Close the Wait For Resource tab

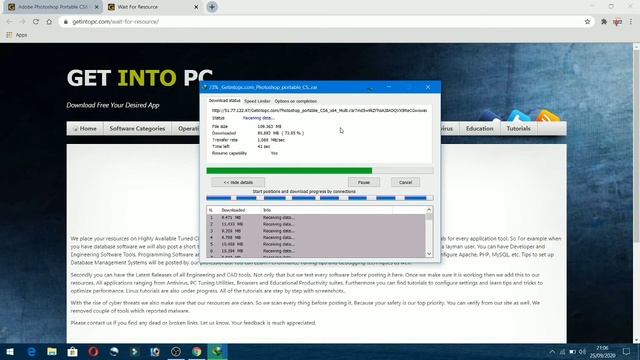tap(196, 7)
